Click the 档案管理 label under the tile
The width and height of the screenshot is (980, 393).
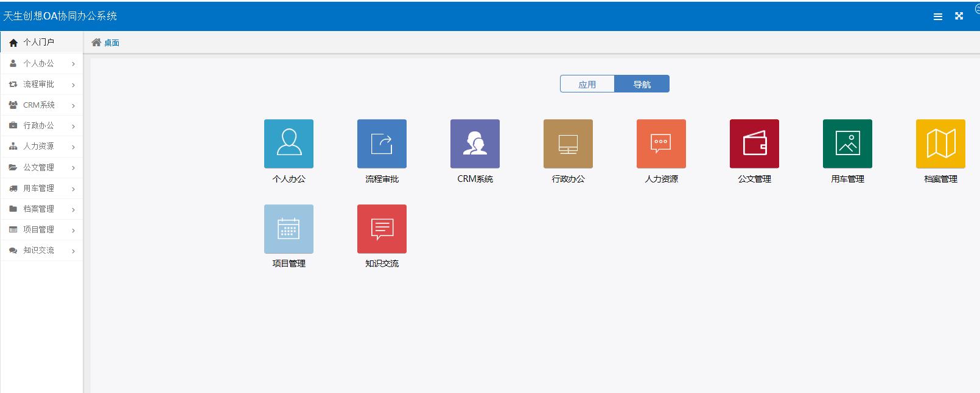click(940, 179)
